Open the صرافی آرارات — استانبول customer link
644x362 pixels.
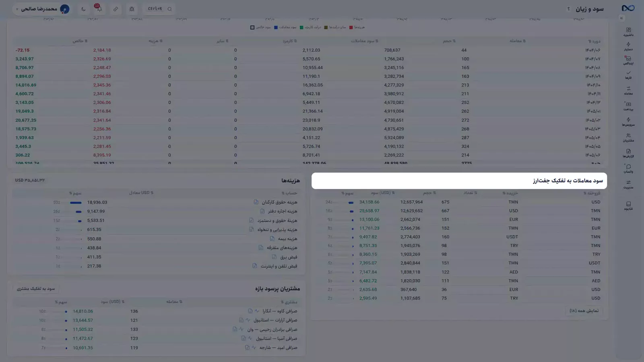(275, 320)
